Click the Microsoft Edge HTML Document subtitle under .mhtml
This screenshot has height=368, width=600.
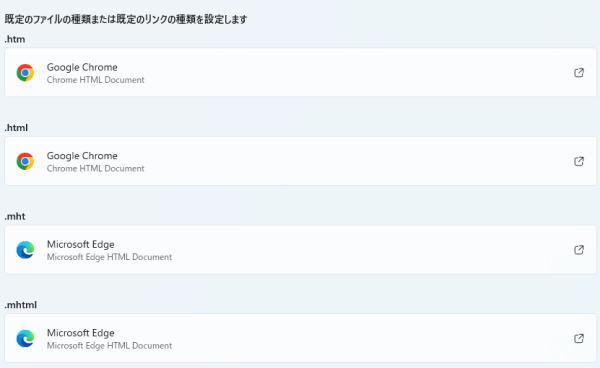(x=109, y=346)
